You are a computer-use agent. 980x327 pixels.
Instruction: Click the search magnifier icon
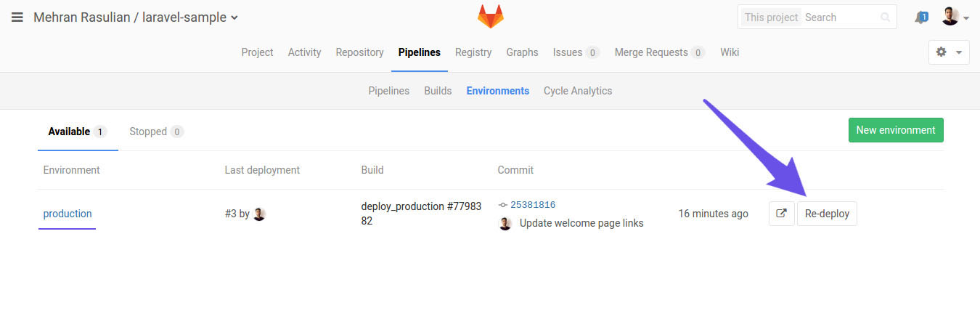click(x=884, y=17)
